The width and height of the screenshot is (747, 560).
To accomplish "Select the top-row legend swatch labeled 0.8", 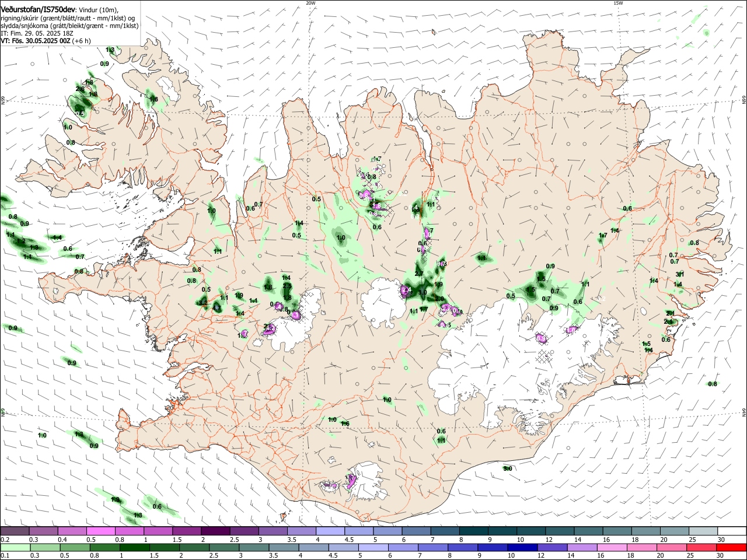I will (129, 531).
